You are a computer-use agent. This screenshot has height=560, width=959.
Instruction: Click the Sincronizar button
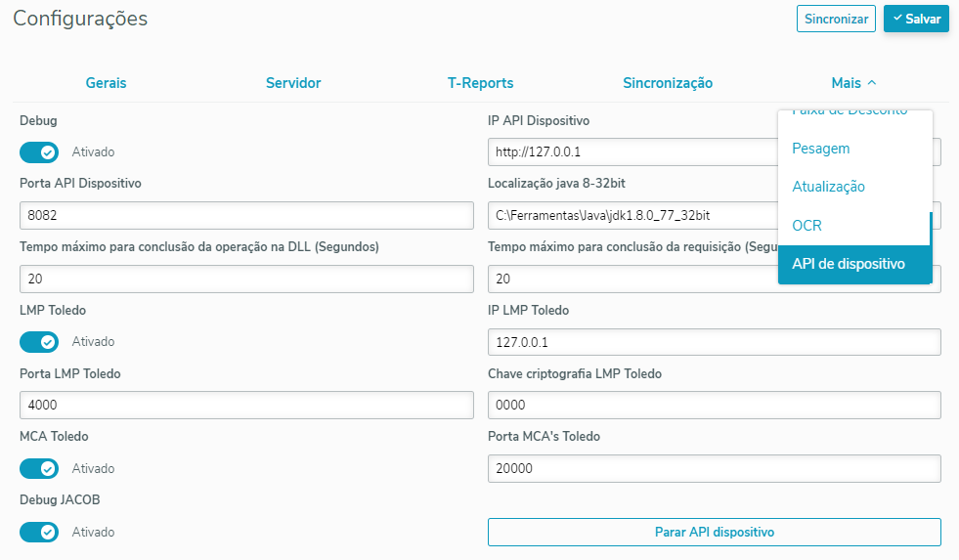coord(836,19)
